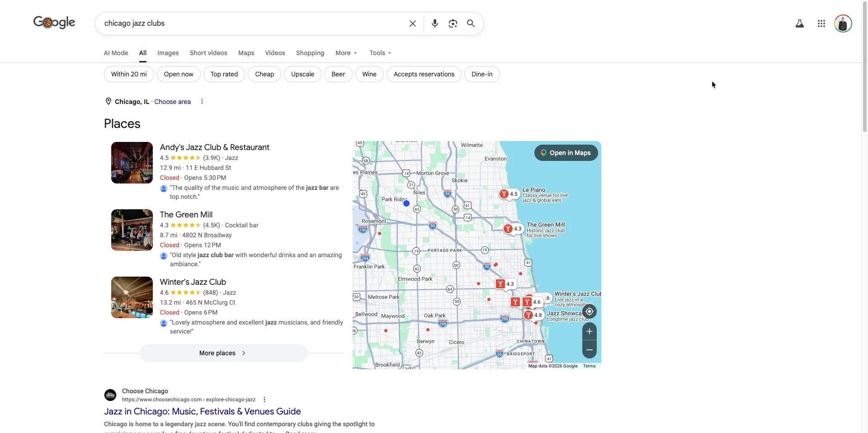
Task: Open Andy's Jazz Club & Restaurant listing
Action: 214,147
